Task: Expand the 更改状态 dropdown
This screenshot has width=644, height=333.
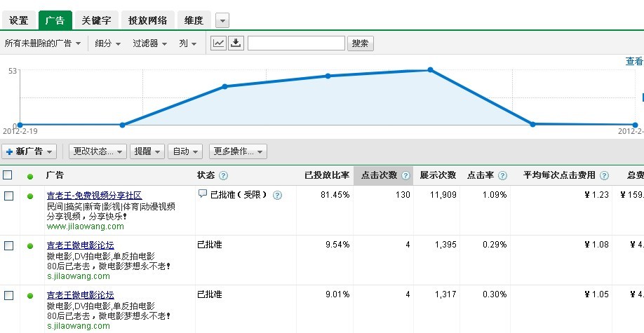Action: tap(98, 151)
